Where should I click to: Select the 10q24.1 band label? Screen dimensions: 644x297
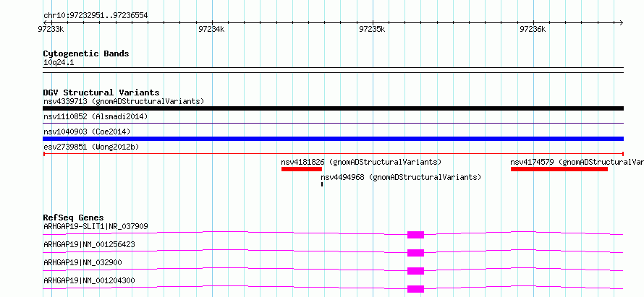click(x=59, y=63)
